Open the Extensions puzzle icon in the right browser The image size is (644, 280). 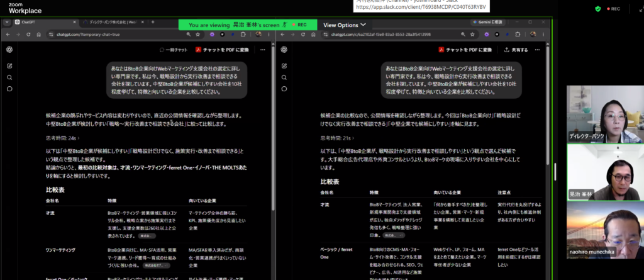coord(518,35)
